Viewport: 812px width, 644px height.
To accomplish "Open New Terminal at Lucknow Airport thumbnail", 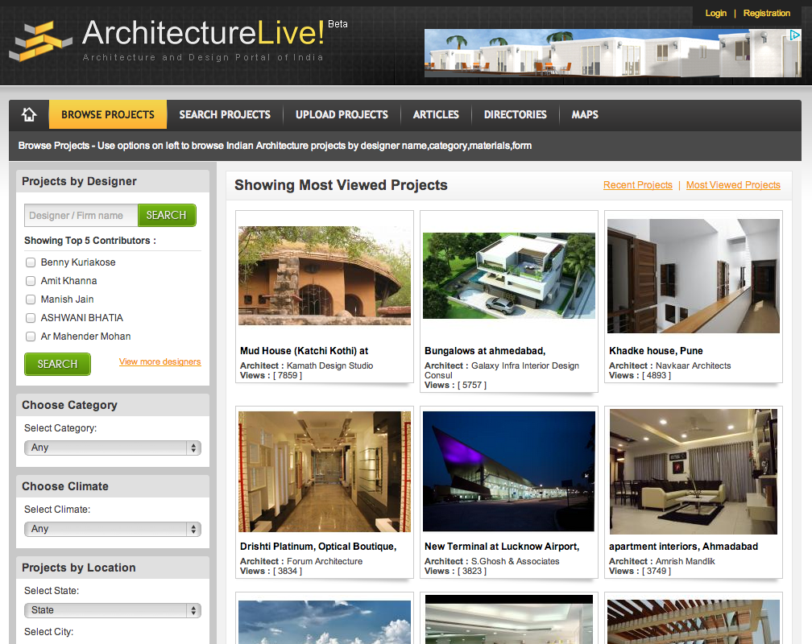I will [509, 472].
